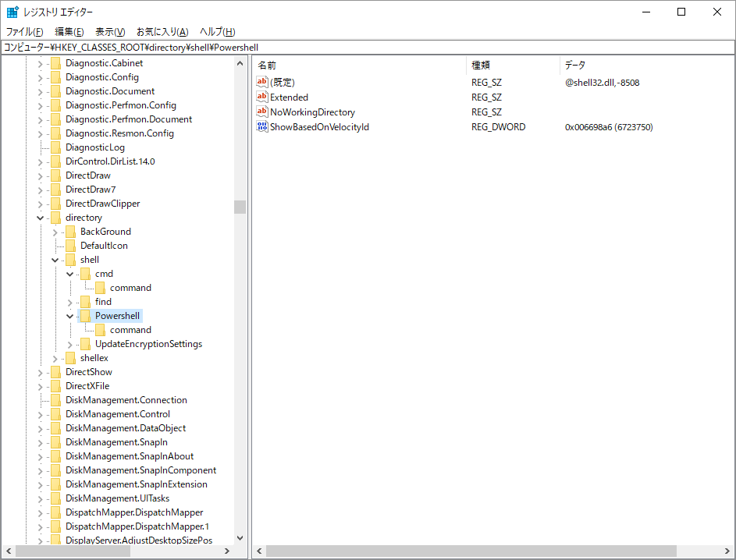Click the 種類 column header

pyautogui.click(x=514, y=66)
